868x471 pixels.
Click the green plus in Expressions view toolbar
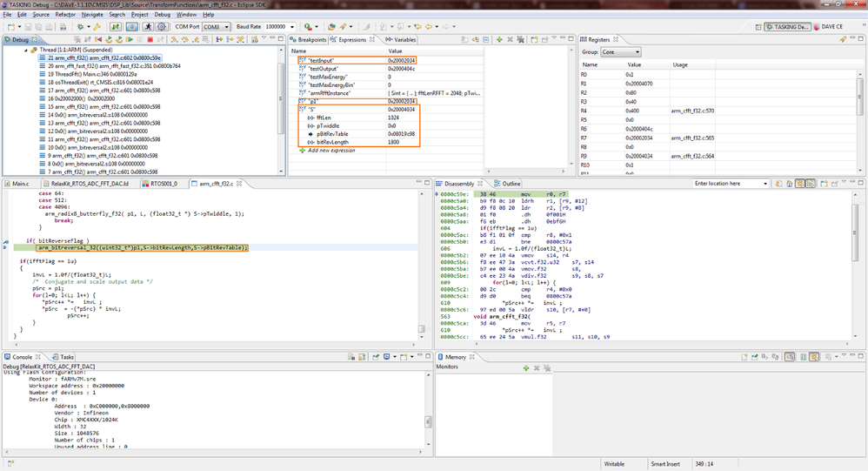coord(499,39)
